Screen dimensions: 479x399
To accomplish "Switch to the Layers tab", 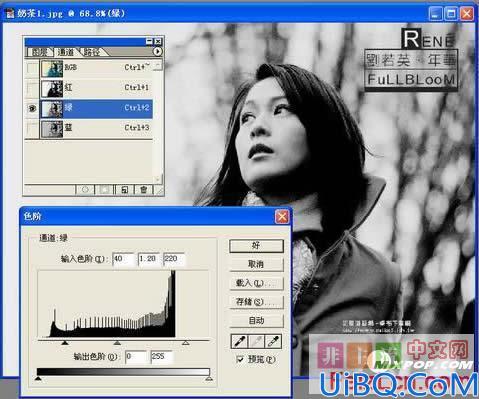I will (40, 52).
